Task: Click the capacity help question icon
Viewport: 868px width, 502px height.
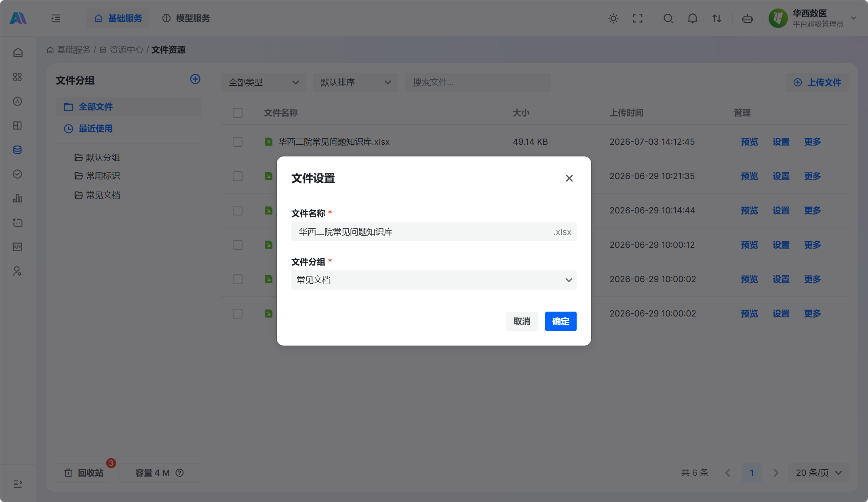Action: point(180,472)
